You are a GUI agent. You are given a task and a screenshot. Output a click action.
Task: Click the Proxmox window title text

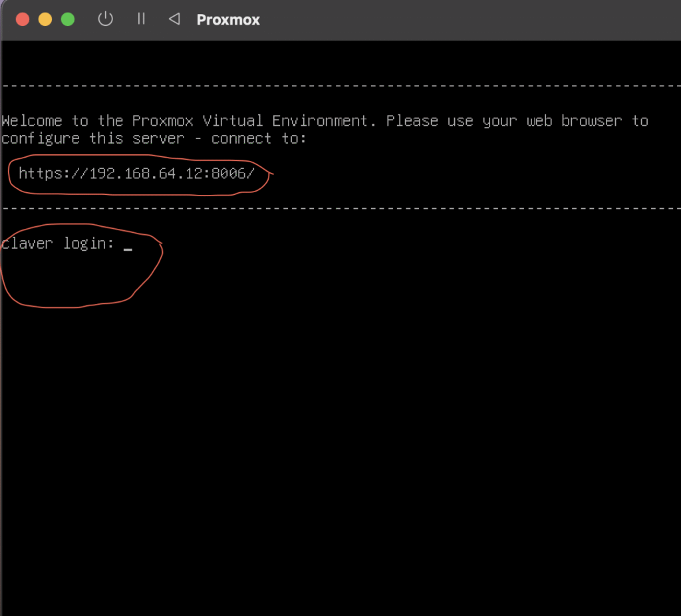pyautogui.click(x=228, y=20)
